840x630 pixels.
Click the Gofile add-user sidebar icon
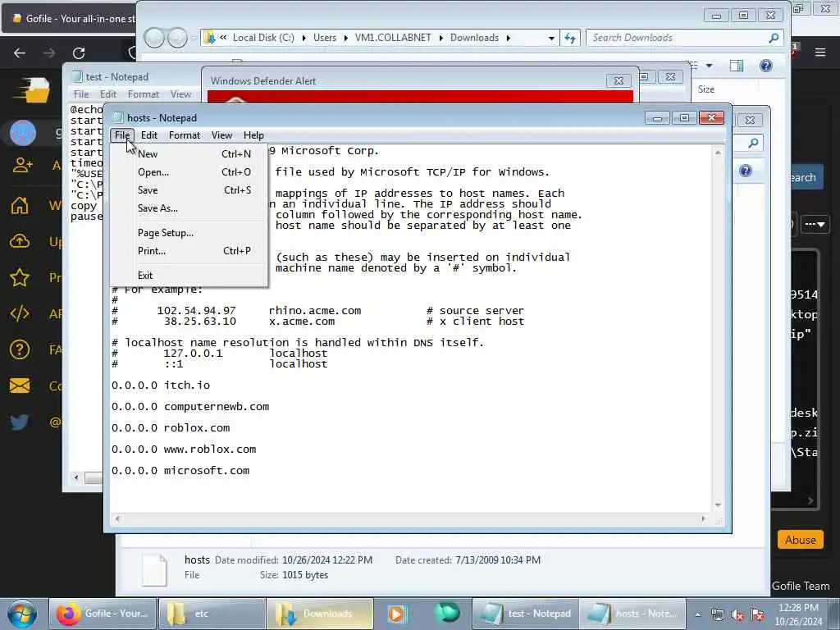[22, 165]
